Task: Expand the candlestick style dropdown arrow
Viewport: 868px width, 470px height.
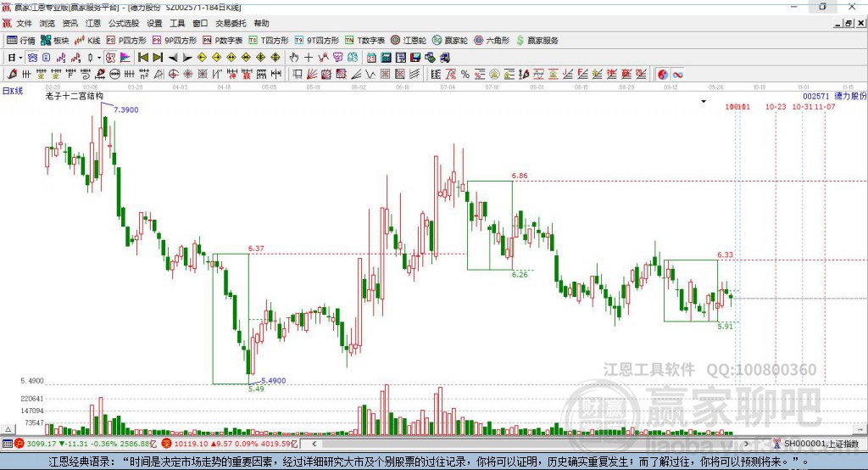Action: pos(99,58)
